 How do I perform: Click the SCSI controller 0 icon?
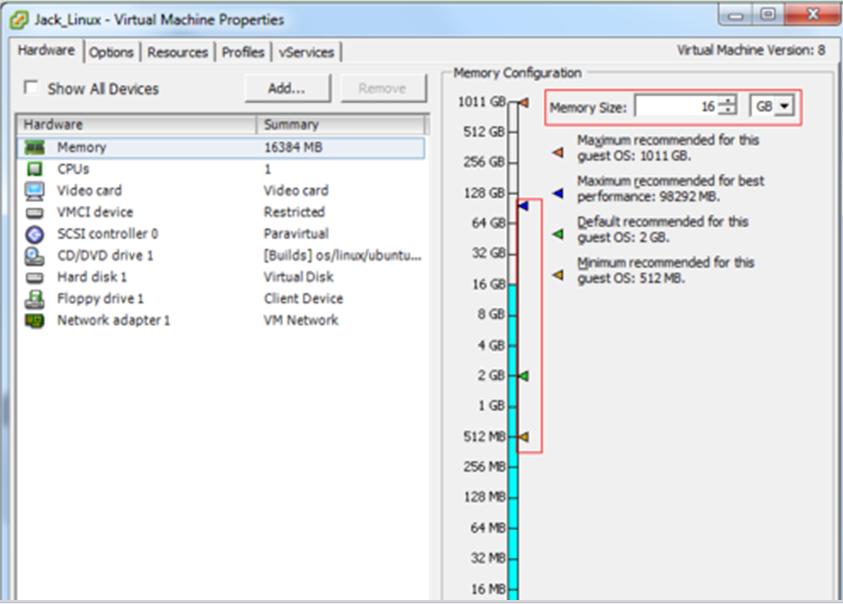[x=34, y=234]
